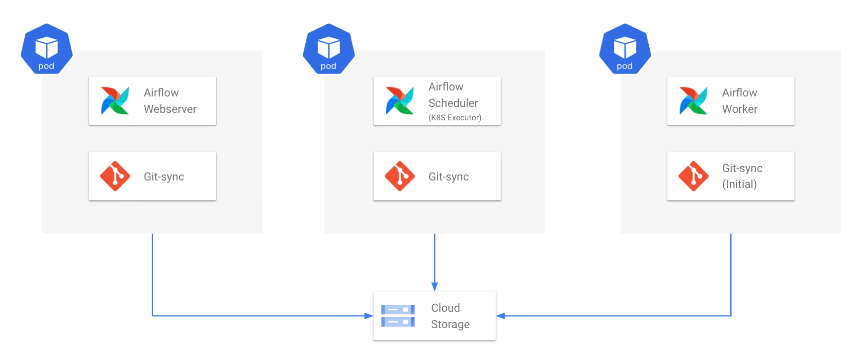Click the (K8S Executor) caption text
The height and width of the screenshot is (351, 868).
point(455,118)
